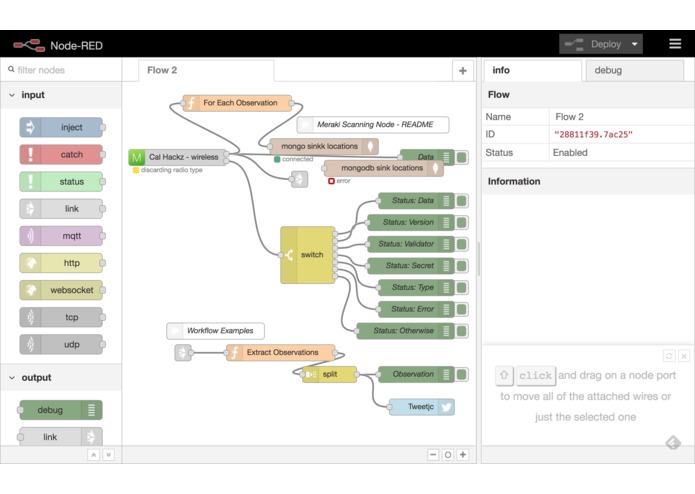Select the For Each Observation function node
Viewport: 695px width, 494px height.
point(237,103)
